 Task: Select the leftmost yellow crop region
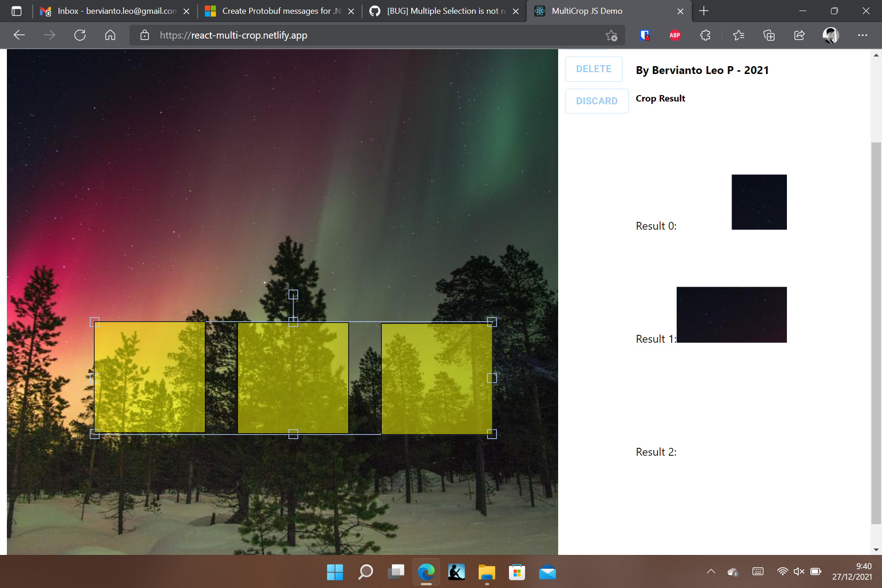point(150,377)
